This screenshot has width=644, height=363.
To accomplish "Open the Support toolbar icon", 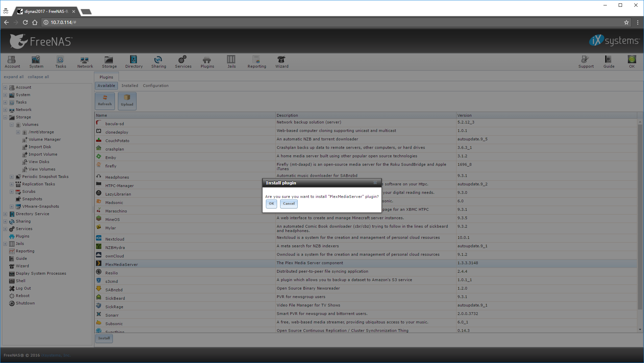I will pyautogui.click(x=586, y=62).
